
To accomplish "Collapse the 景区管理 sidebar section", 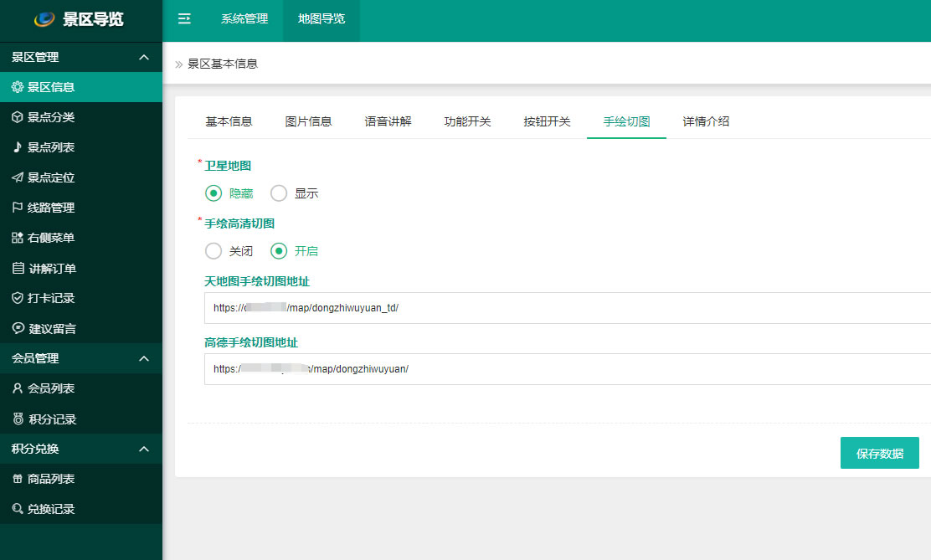I will [x=143, y=57].
